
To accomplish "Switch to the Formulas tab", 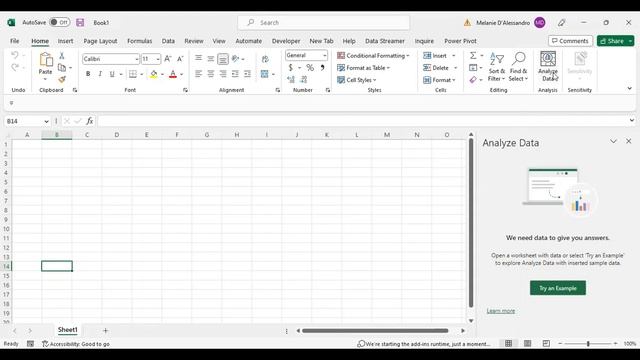I will (x=140, y=41).
